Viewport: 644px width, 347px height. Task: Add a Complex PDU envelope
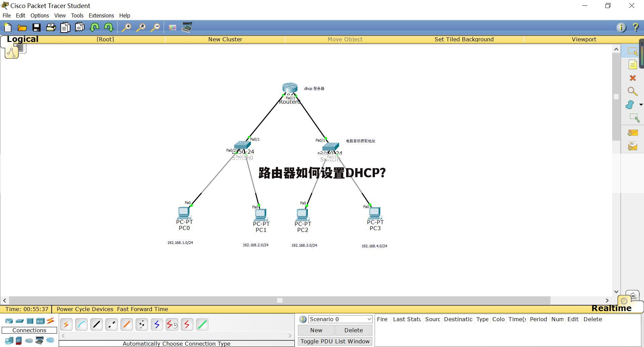point(633,146)
